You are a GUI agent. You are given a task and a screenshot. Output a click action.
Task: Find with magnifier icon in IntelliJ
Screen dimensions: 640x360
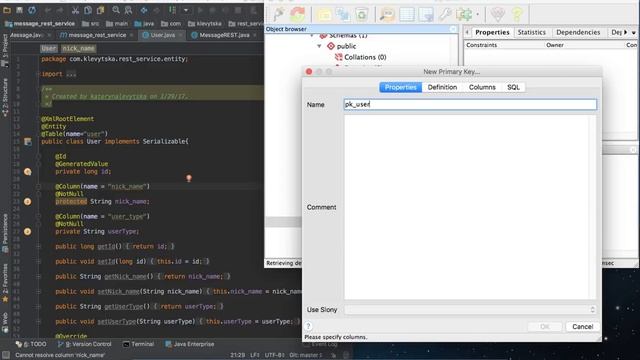tap(116, 10)
